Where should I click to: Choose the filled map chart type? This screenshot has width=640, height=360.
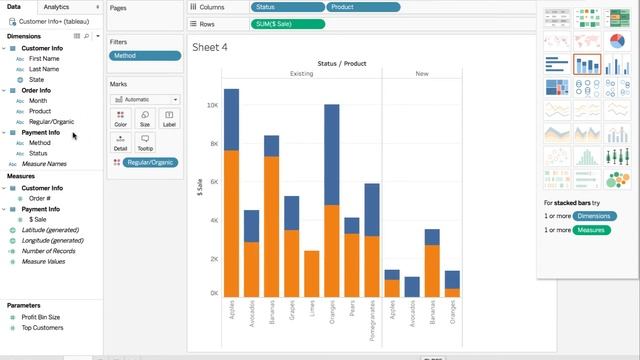(x=587, y=41)
